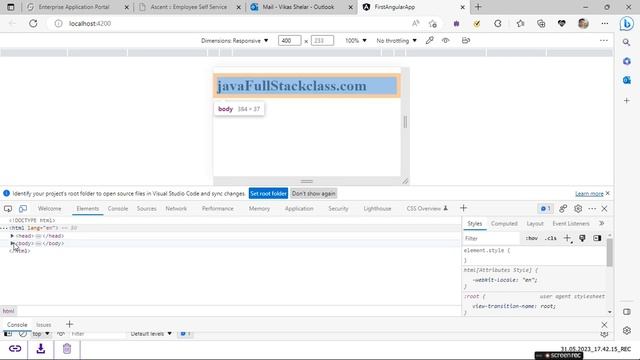
Task: Click the device posture icon
Action: (x=466, y=40)
